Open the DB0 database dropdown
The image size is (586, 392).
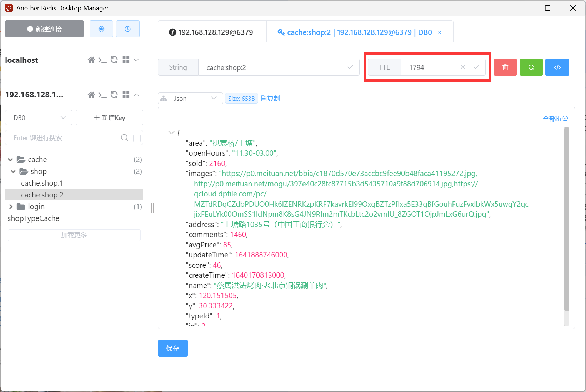point(39,117)
